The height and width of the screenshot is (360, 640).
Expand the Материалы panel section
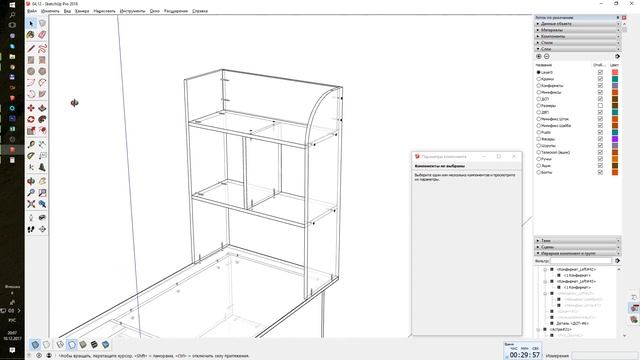(x=577, y=30)
